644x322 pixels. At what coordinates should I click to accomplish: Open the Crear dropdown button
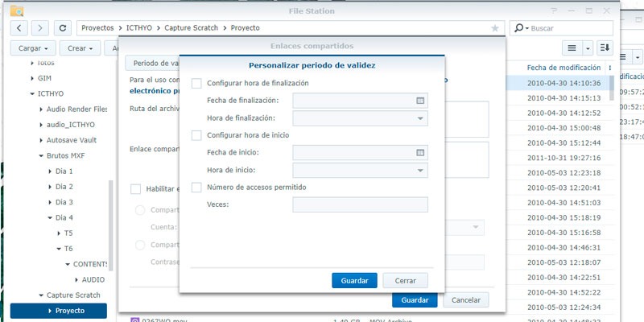80,48
